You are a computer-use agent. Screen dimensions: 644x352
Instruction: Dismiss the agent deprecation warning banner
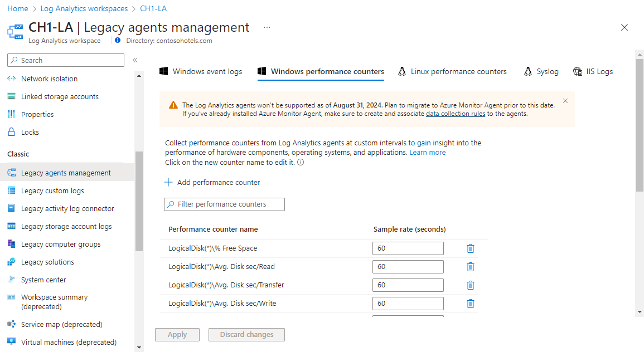[x=565, y=101]
